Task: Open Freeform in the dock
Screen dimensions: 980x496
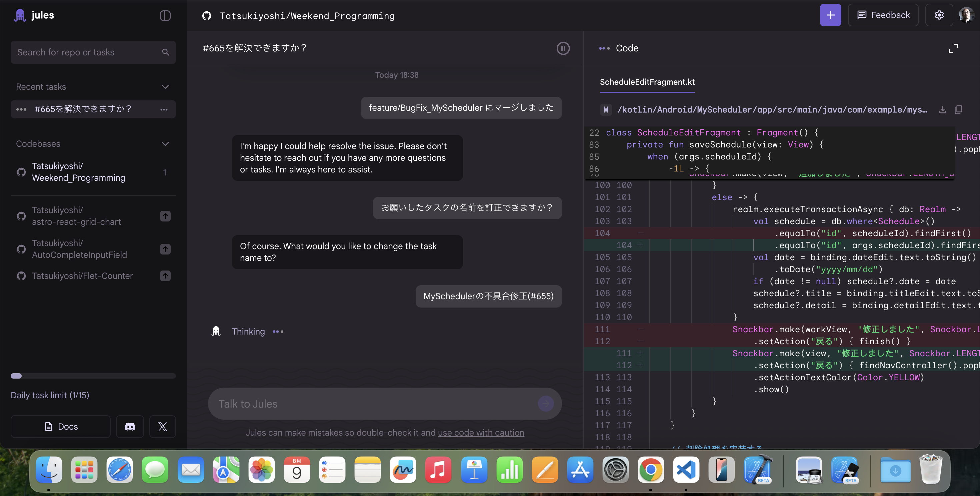Action: [403, 470]
